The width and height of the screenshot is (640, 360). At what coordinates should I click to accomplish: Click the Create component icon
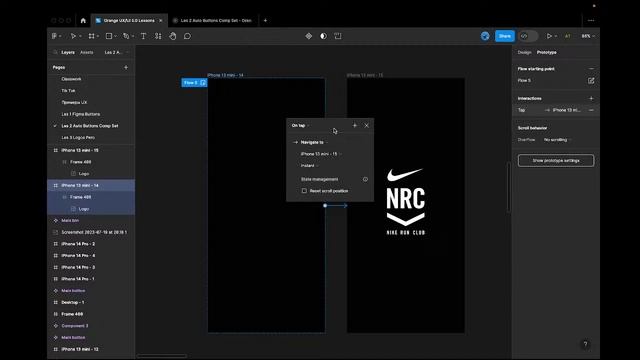(309, 36)
